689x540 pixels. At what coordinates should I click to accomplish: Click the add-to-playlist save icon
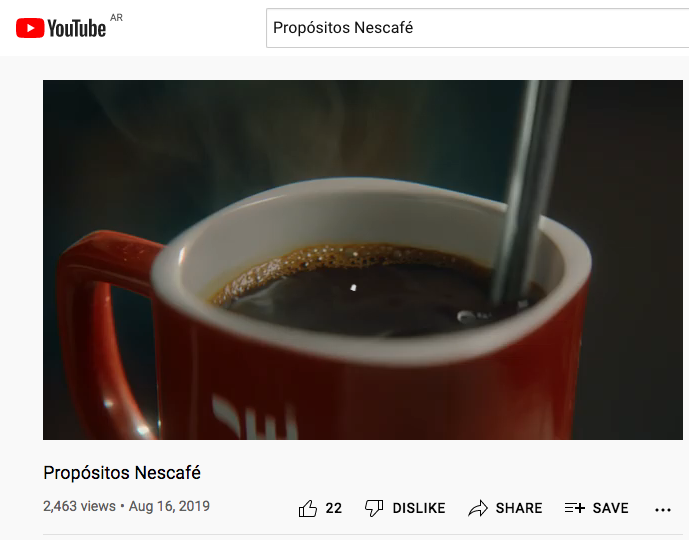tap(574, 508)
